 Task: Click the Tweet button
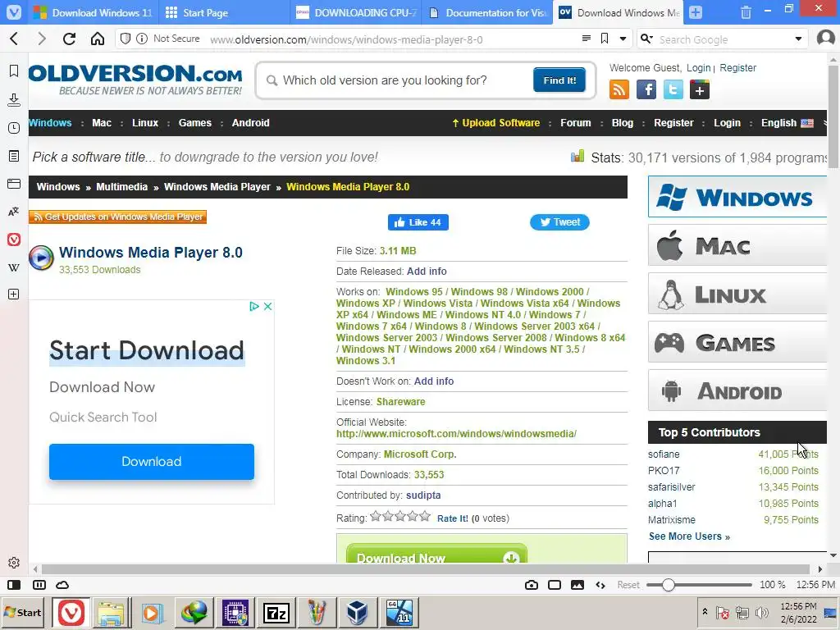559,222
